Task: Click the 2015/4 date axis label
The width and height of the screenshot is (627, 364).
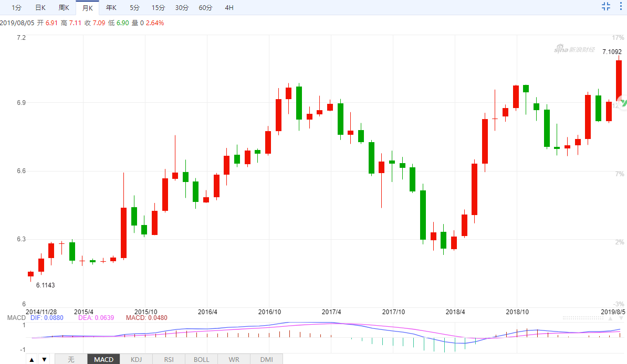Action: (83, 312)
